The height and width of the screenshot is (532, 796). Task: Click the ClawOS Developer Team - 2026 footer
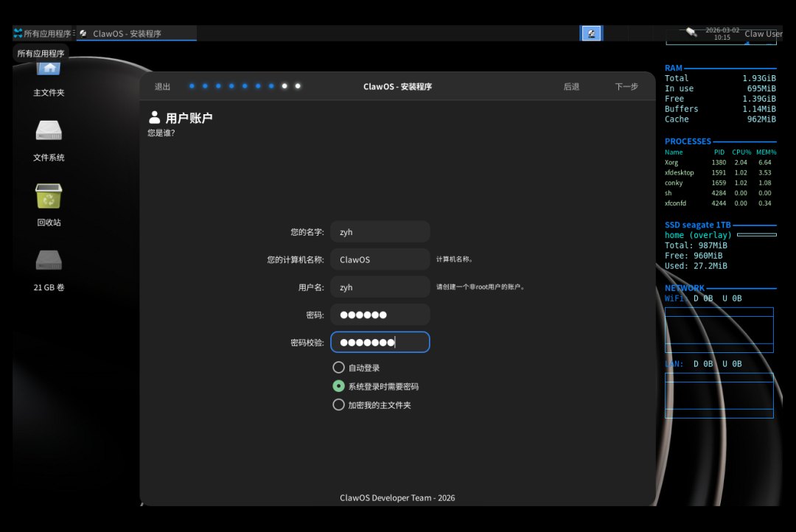pos(397,498)
